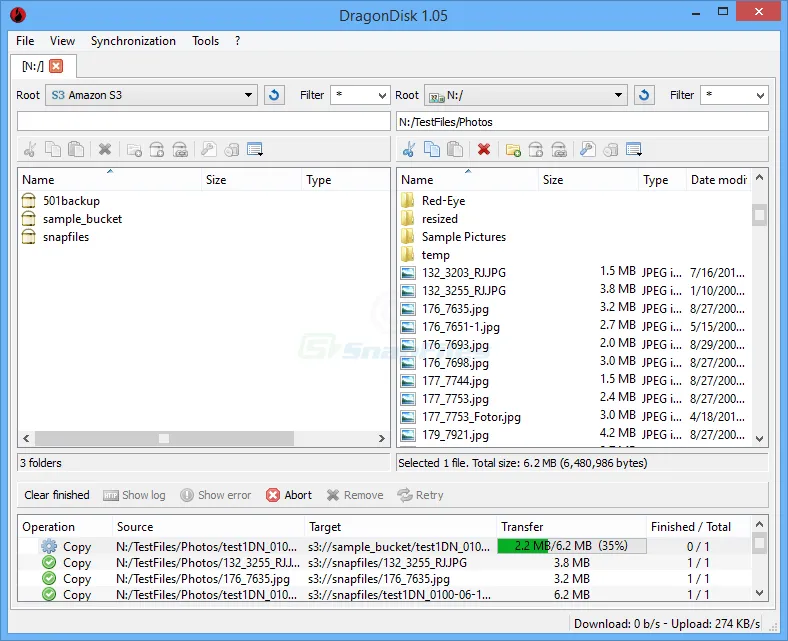Sort right pane by Size column
This screenshot has width=788, height=641.
point(588,179)
